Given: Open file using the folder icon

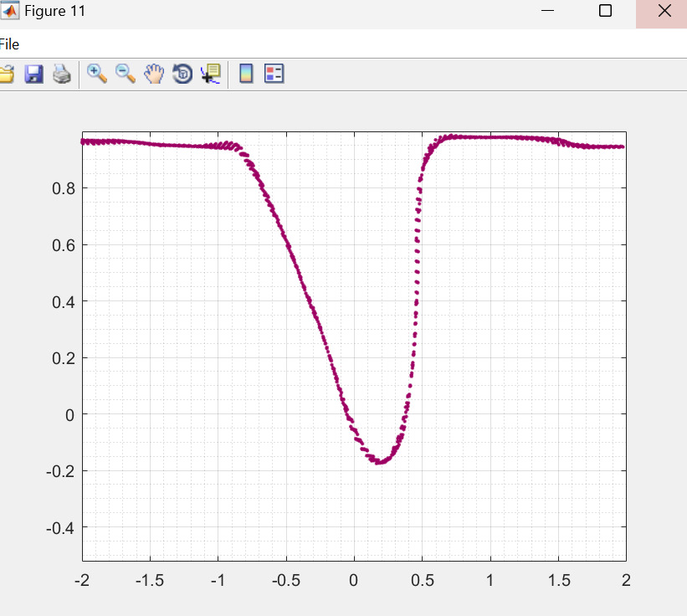Looking at the screenshot, I should tap(6, 74).
